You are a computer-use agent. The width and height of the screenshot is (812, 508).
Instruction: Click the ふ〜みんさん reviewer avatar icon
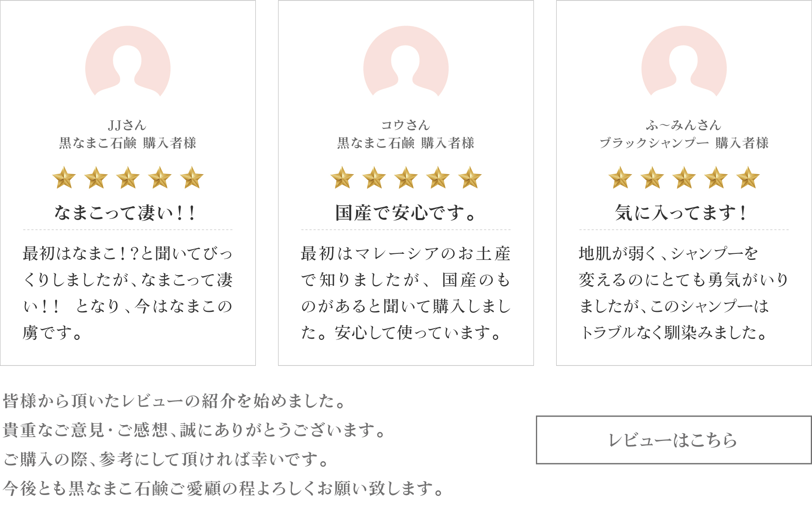[x=684, y=61]
